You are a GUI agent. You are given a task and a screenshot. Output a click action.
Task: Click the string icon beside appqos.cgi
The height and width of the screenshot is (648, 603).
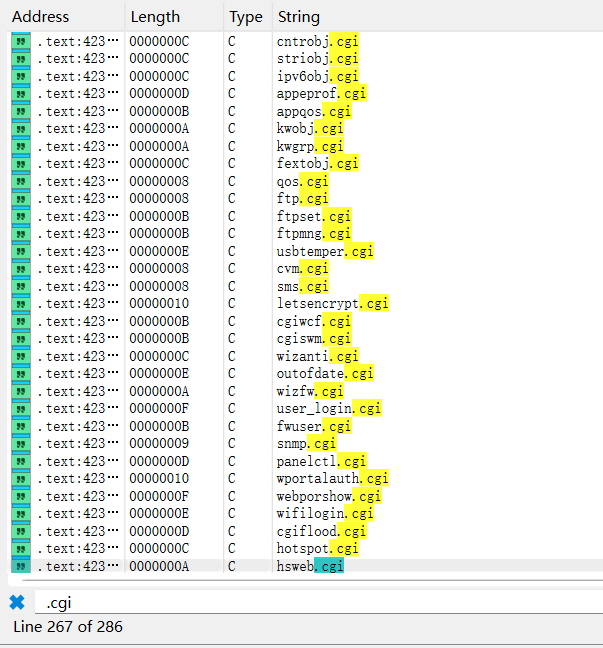(x=21, y=111)
